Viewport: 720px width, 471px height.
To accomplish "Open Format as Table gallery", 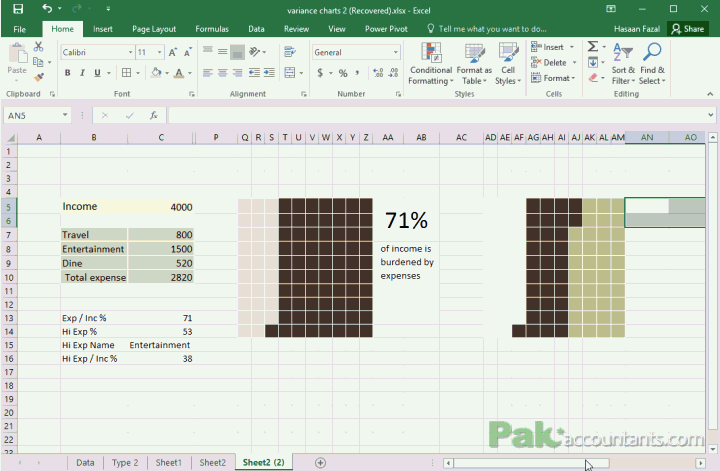I will pyautogui.click(x=474, y=64).
